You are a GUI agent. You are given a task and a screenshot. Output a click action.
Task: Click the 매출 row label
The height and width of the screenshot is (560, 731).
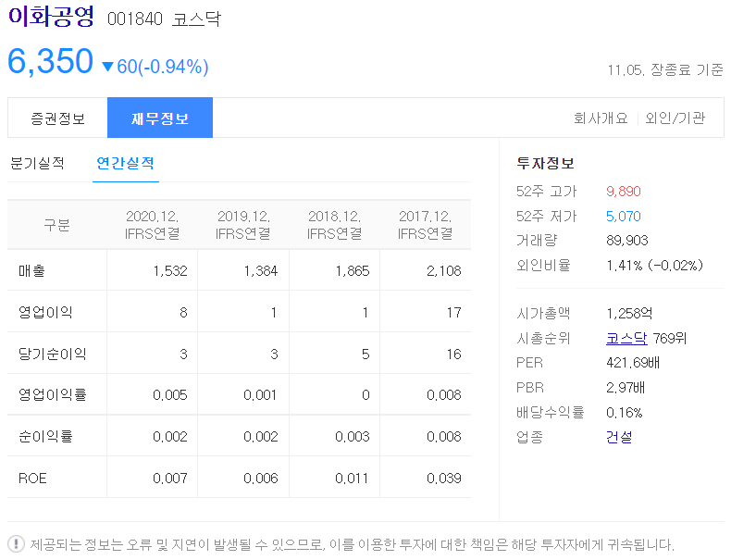pyautogui.click(x=31, y=270)
